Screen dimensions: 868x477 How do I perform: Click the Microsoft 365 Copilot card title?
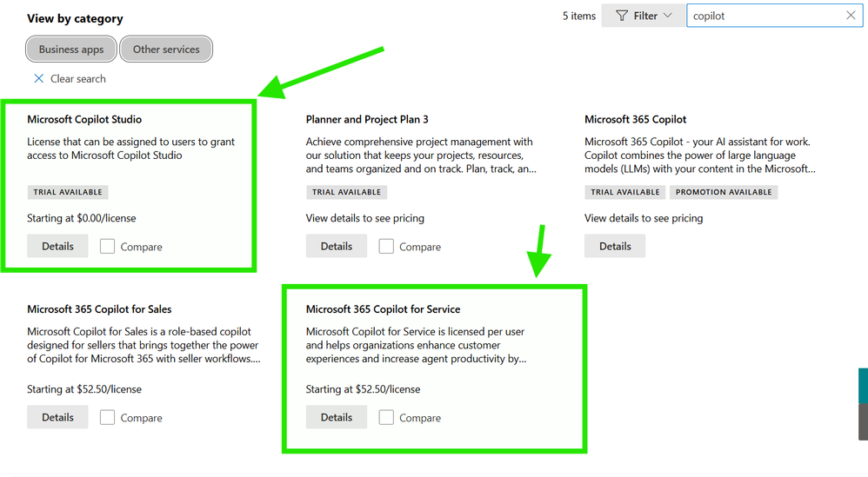click(636, 119)
